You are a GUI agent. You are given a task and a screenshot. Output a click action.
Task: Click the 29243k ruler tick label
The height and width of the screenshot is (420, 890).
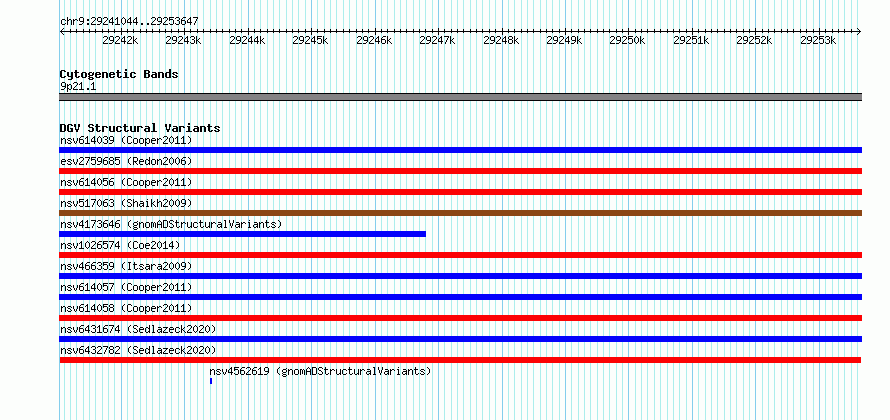(x=183, y=40)
